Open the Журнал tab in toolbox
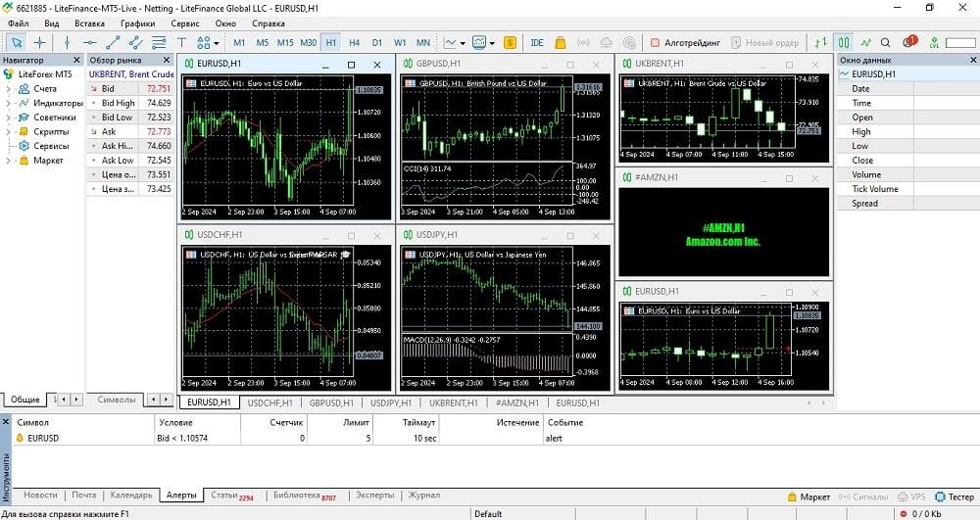 click(424, 496)
